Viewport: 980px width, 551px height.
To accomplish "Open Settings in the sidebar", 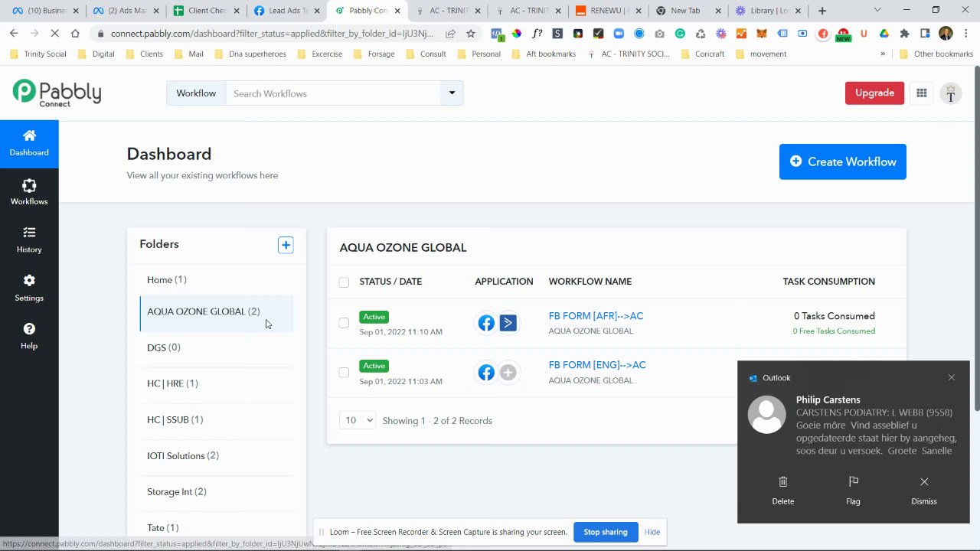I will 29,289.
